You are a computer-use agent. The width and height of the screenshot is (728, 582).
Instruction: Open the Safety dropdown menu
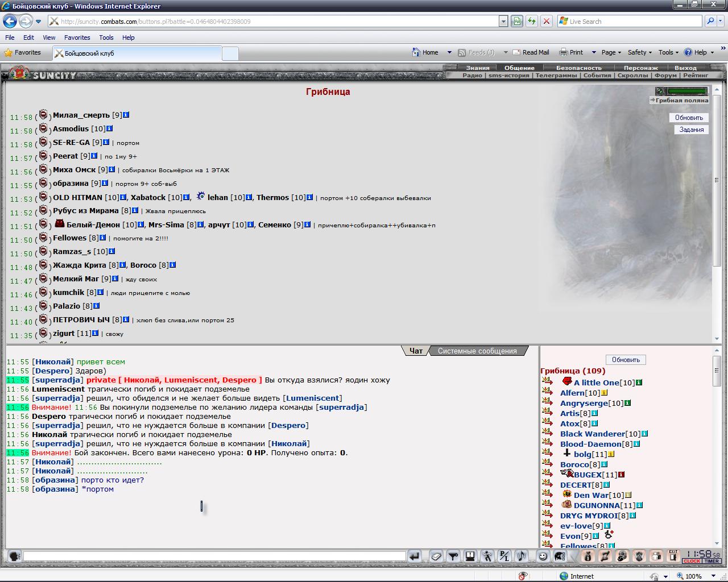[639, 52]
